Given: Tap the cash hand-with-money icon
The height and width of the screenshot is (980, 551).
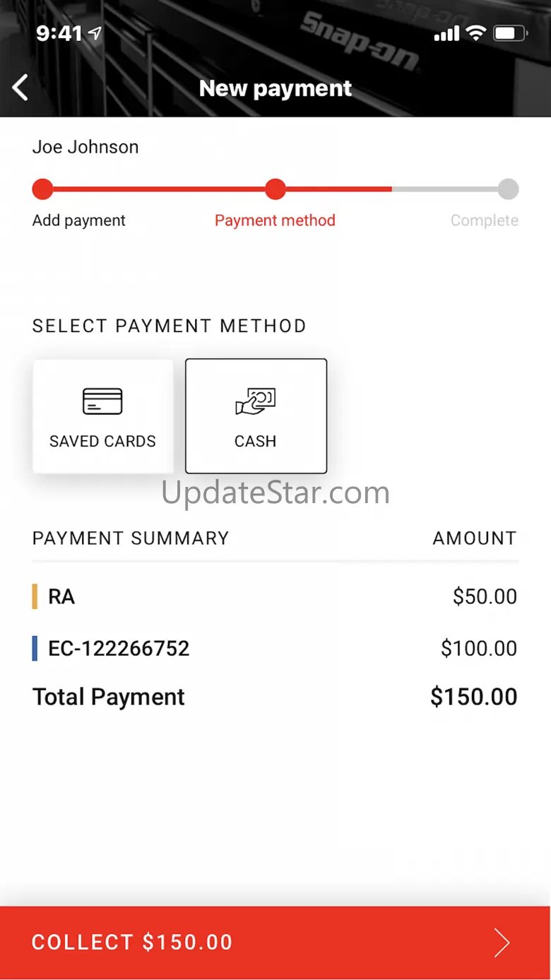Looking at the screenshot, I should pyautogui.click(x=255, y=401).
